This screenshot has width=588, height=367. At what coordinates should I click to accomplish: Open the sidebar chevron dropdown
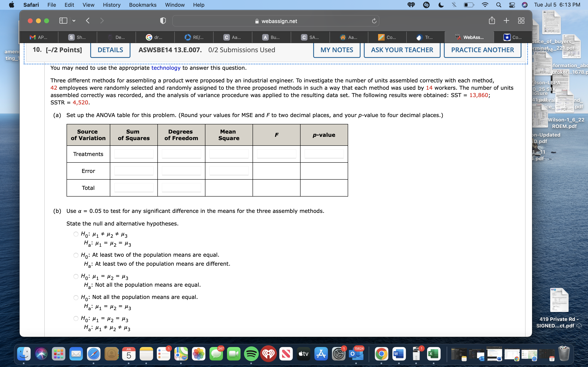click(x=74, y=21)
